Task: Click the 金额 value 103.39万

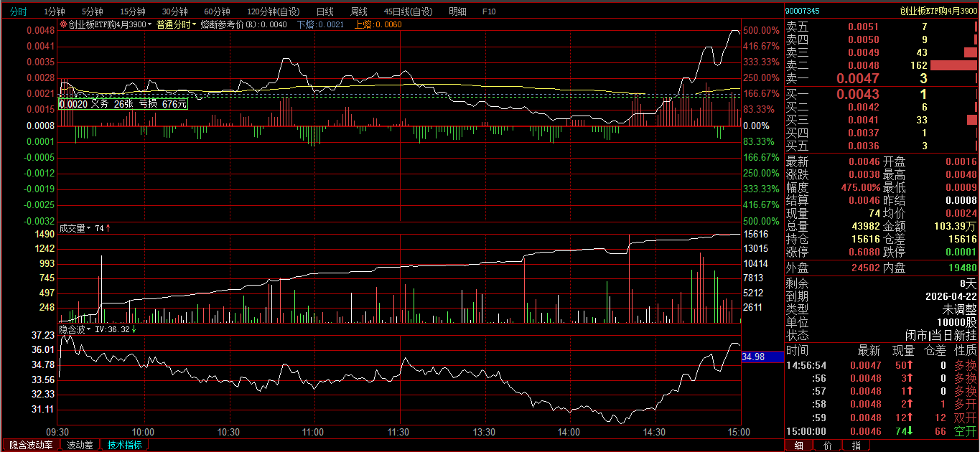Action: tap(955, 226)
